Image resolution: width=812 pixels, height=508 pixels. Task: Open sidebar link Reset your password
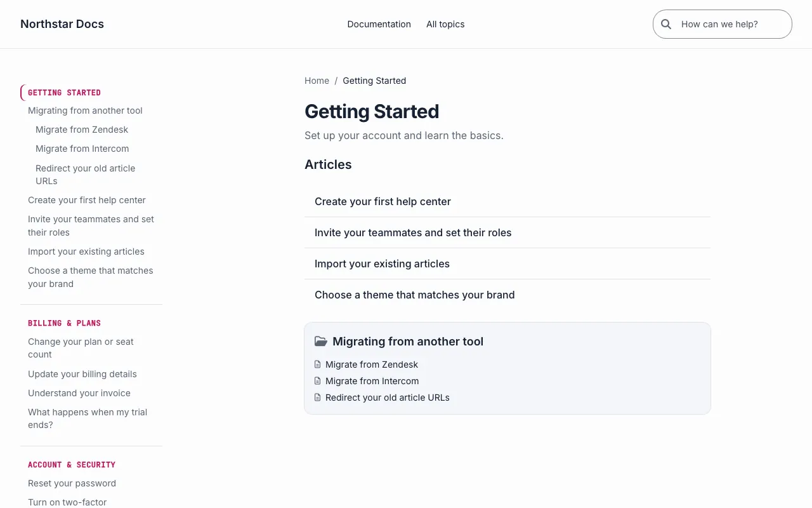[72, 483]
